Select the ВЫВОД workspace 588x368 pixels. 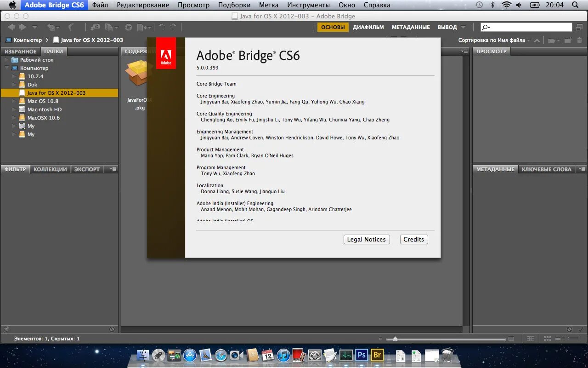coord(447,27)
